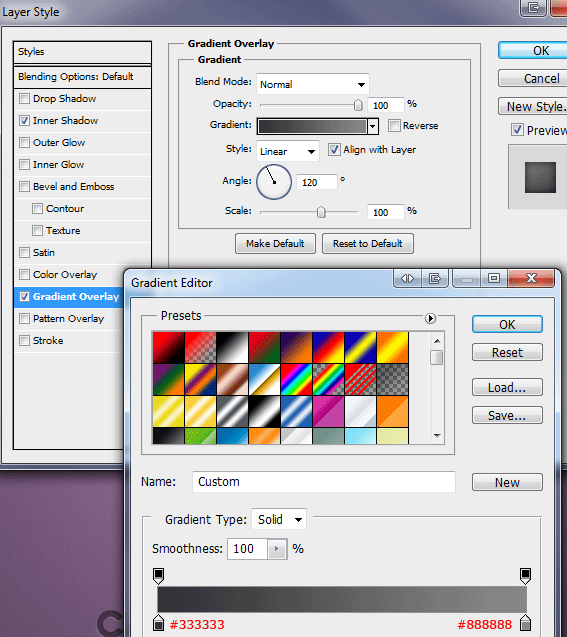Choose the solid orange gradient preset
567x637 pixels.
(393, 412)
